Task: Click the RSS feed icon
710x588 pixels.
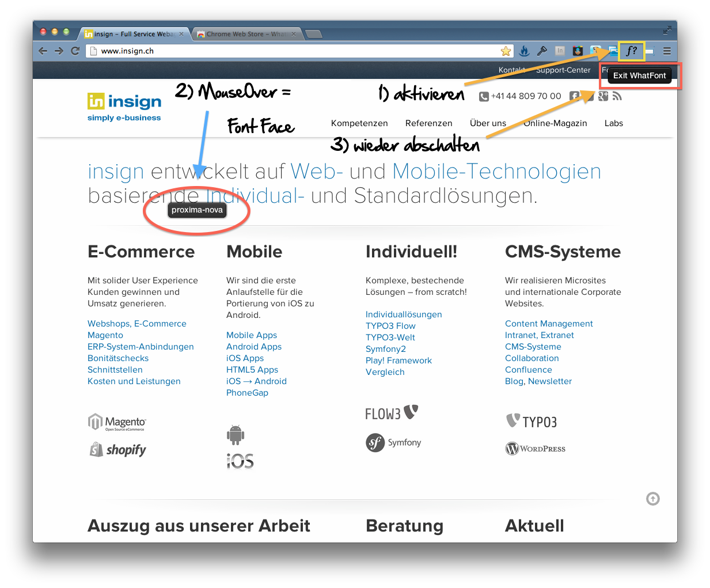Action: pyautogui.click(x=617, y=96)
